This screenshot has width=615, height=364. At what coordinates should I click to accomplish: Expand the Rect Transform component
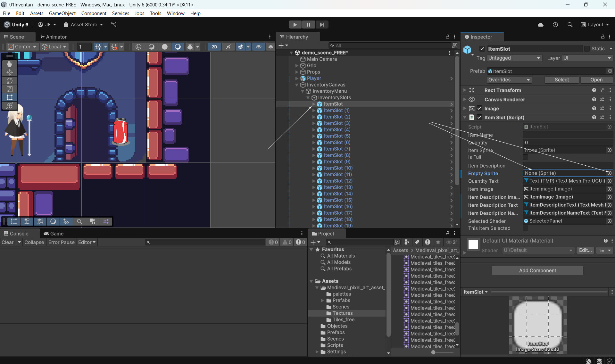click(x=465, y=90)
